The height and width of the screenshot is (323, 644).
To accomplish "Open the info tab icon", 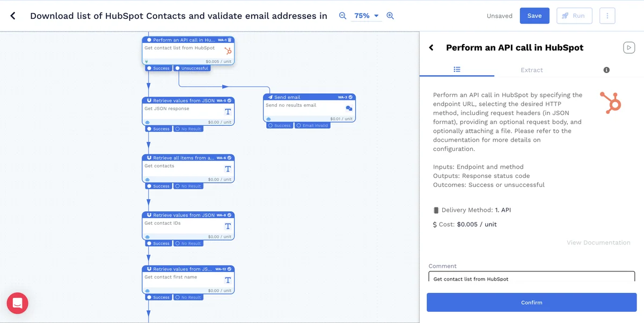I will [606, 70].
